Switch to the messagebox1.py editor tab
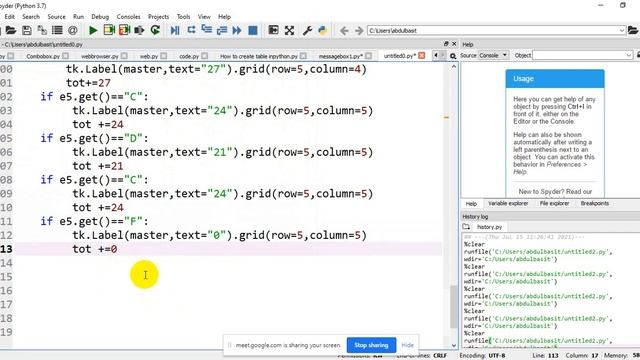The width and height of the screenshot is (640, 360). pyautogui.click(x=340, y=56)
